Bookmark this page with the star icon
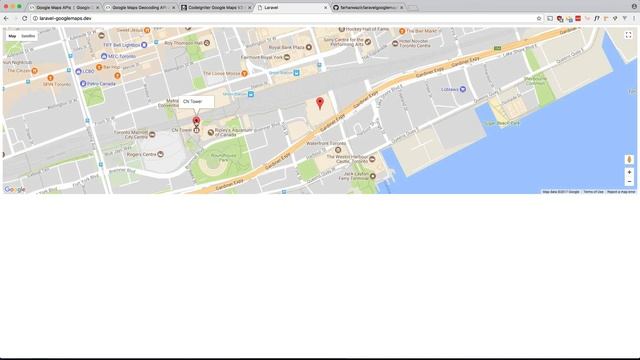 [x=539, y=18]
